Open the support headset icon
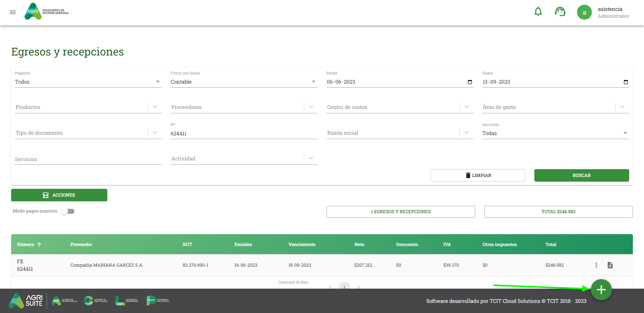Image resolution: width=644 pixels, height=313 pixels. click(x=560, y=12)
